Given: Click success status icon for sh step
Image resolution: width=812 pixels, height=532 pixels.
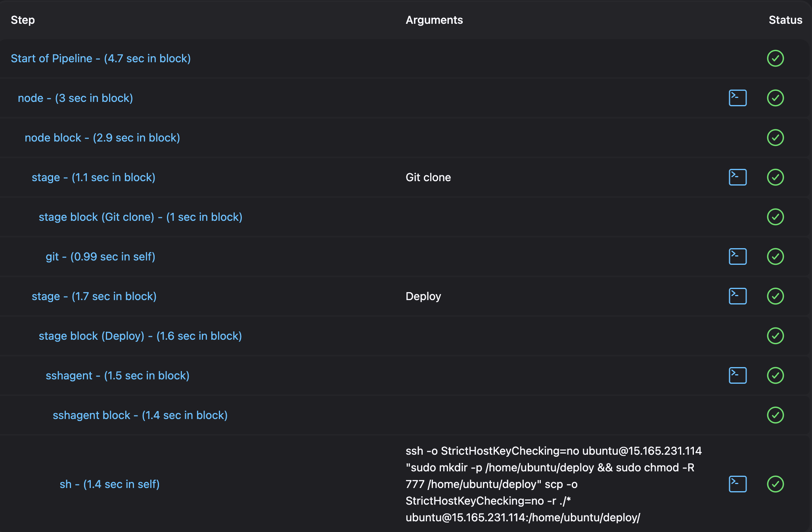Looking at the screenshot, I should click(775, 484).
